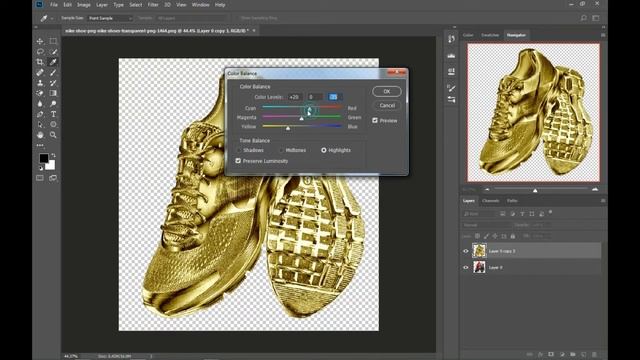Toggle Quick Mask mode icon
This screenshot has width=640, height=360.
(x=40, y=178)
